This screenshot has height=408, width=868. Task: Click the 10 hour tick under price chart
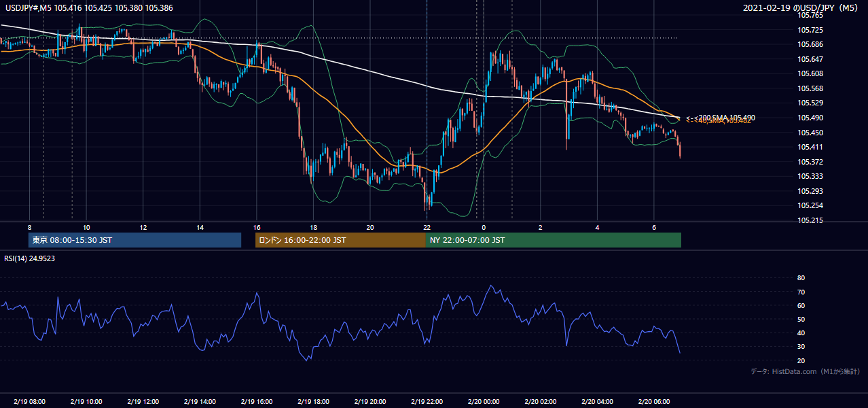pyautogui.click(x=86, y=227)
